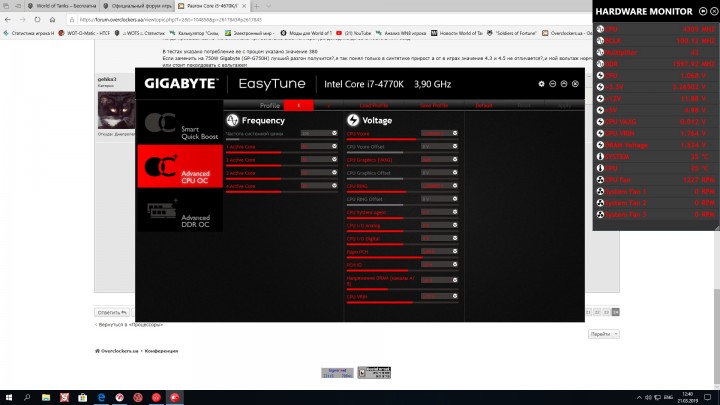Switch to World of Tanks browser tab
Screen dimensions: 720x405
[x=62, y=6]
